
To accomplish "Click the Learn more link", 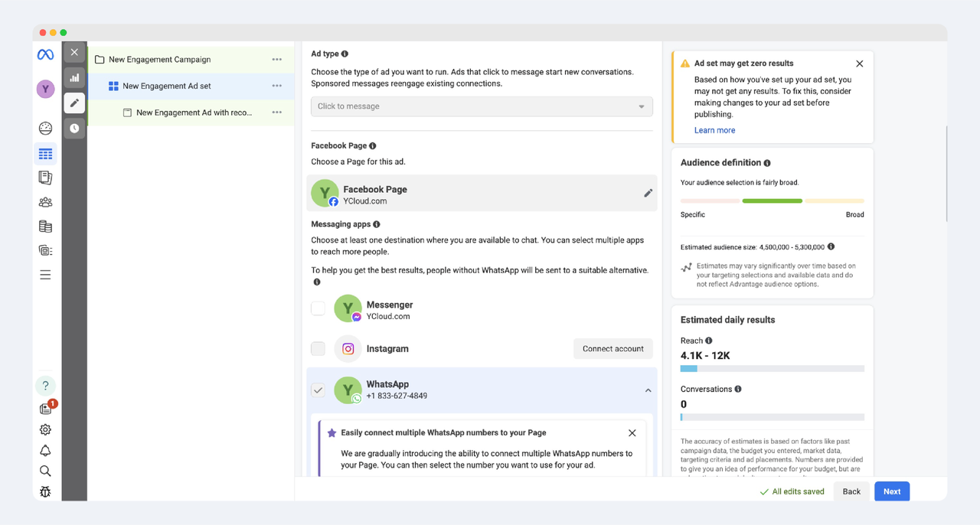I will click(x=714, y=130).
